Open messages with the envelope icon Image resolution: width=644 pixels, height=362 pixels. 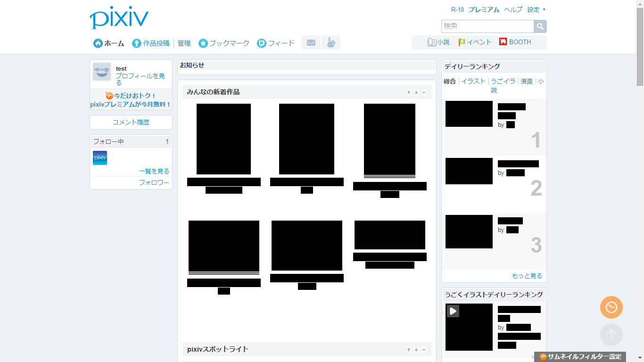311,42
